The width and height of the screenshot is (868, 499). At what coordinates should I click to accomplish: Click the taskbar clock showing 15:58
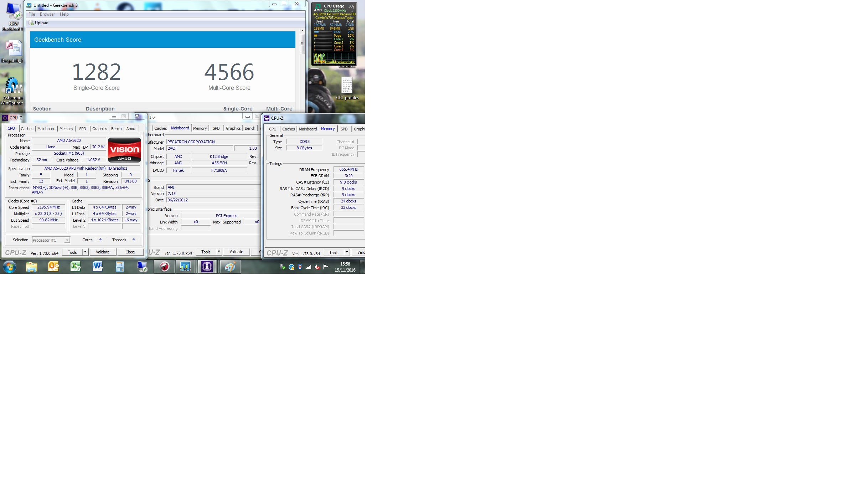[x=345, y=267]
